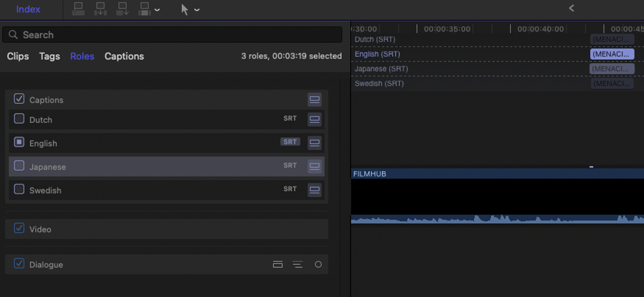Select the Video role row
Image resolution: width=644 pixels, height=297 pixels.
pyautogui.click(x=166, y=229)
